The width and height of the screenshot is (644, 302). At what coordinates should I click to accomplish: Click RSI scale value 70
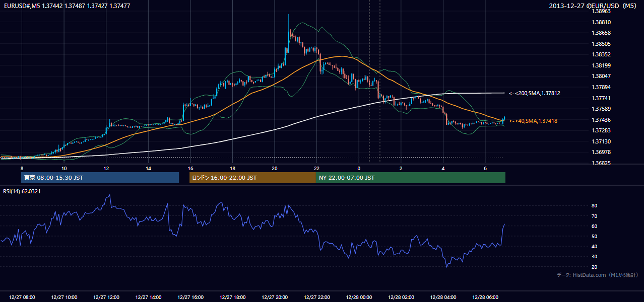(x=594, y=216)
